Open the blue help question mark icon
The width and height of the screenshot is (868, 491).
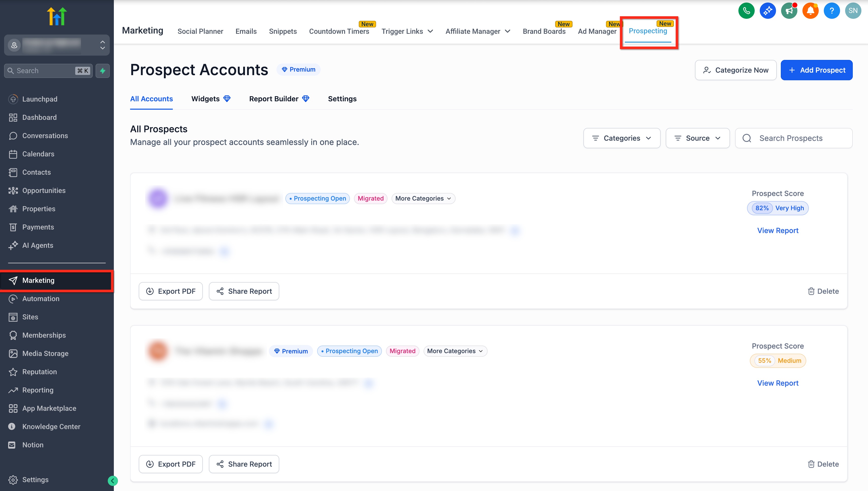pyautogui.click(x=832, y=10)
